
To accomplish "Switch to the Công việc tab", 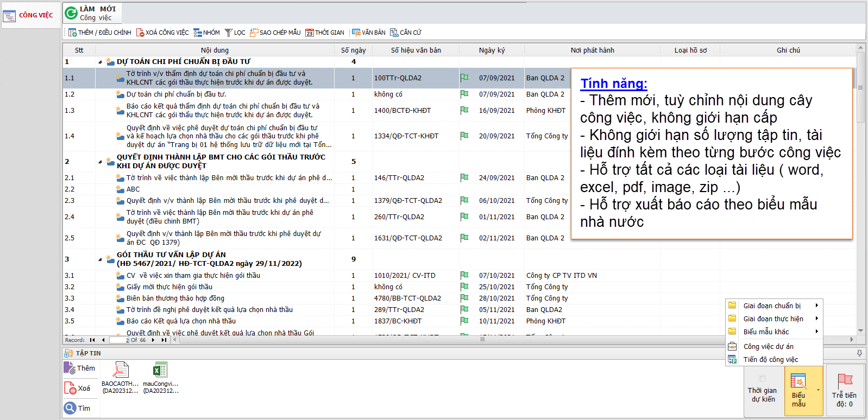I will [x=30, y=15].
